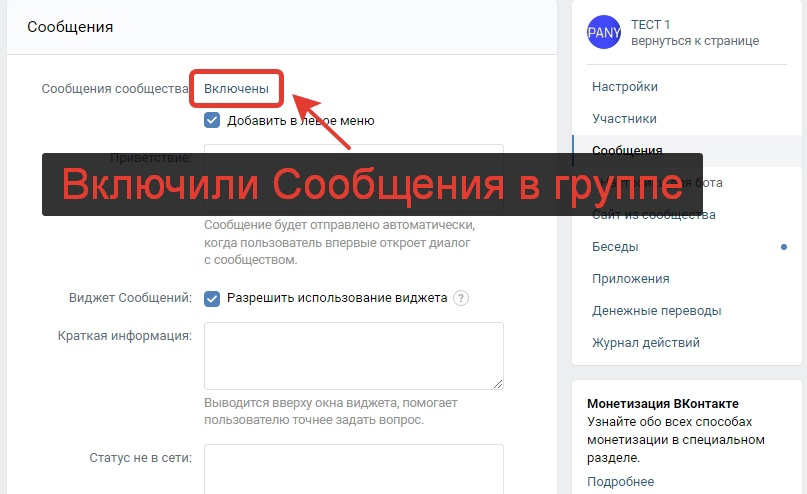Click the Виджет Сообщений label
The width and height of the screenshot is (807, 494).
click(130, 298)
